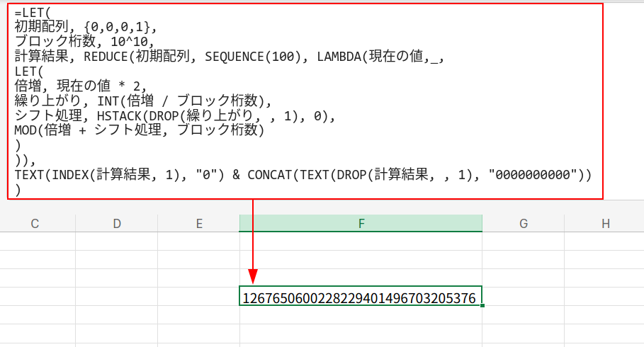
Task: Select the column D header
Action: tap(117, 224)
